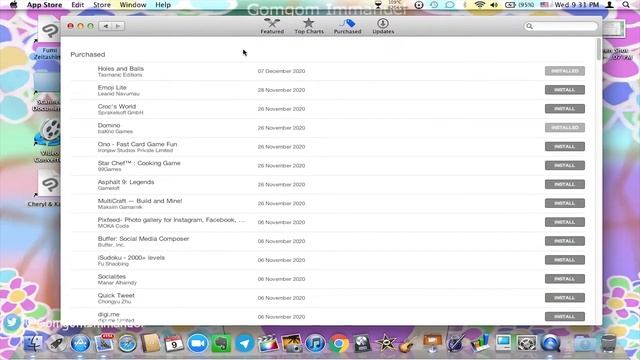Click the App Store search field
This screenshot has height=360, width=640.
pyautogui.click(x=560, y=26)
